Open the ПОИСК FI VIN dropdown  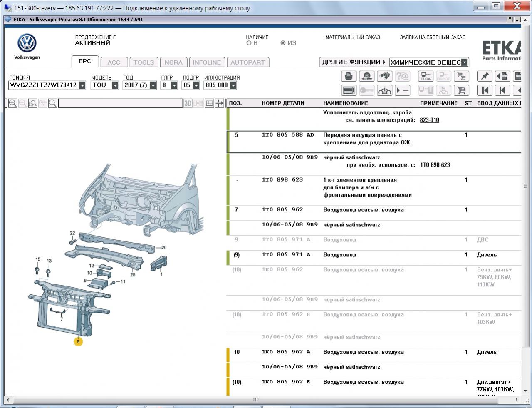tap(82, 85)
